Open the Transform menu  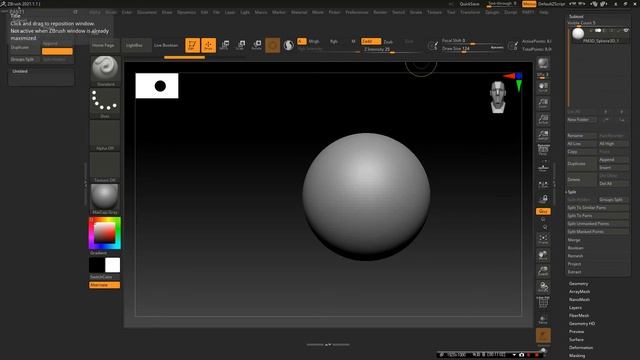pyautogui.click(x=470, y=12)
